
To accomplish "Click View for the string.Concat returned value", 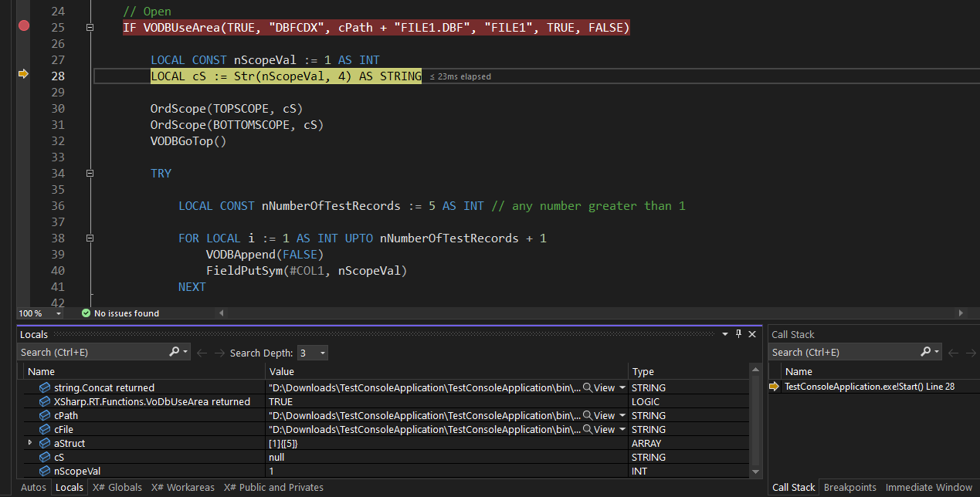I will 603,387.
